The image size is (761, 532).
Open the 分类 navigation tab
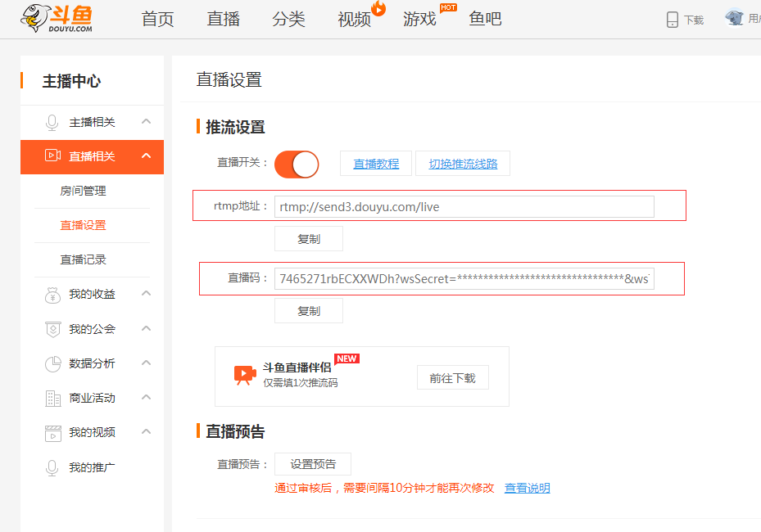[x=288, y=19]
